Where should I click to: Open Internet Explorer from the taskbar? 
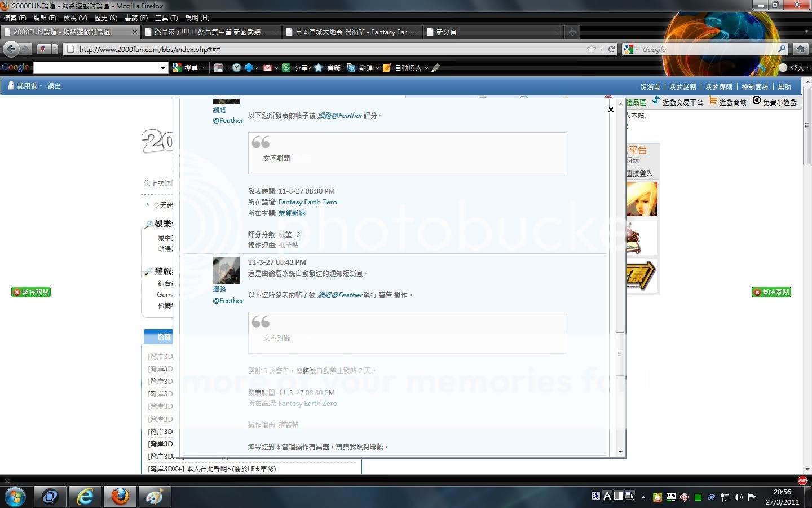click(85, 497)
